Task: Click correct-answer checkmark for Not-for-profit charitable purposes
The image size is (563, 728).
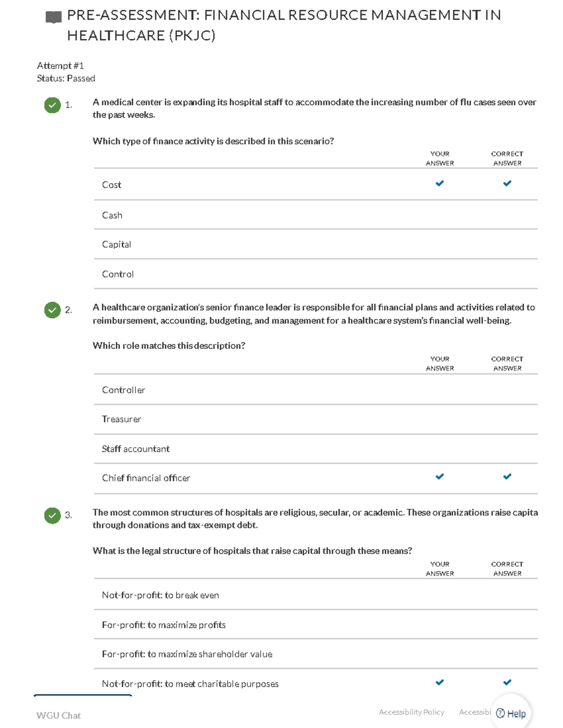Action: [x=507, y=683]
